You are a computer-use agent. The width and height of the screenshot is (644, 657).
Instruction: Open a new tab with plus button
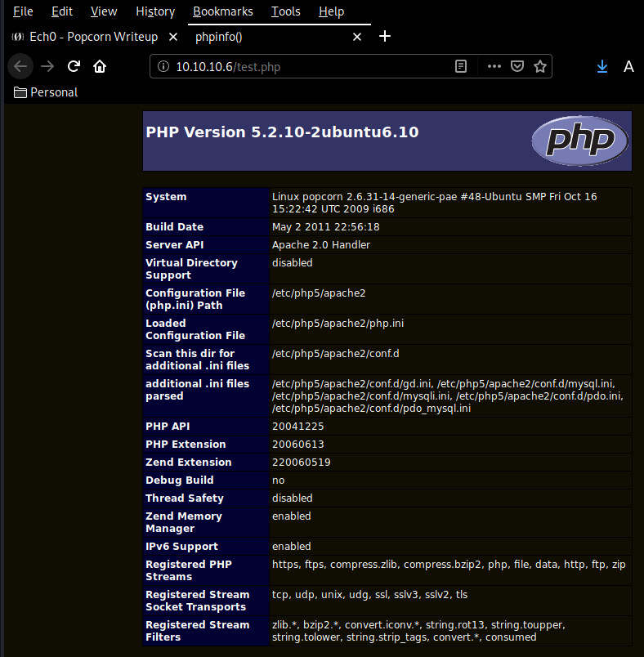[x=386, y=37]
